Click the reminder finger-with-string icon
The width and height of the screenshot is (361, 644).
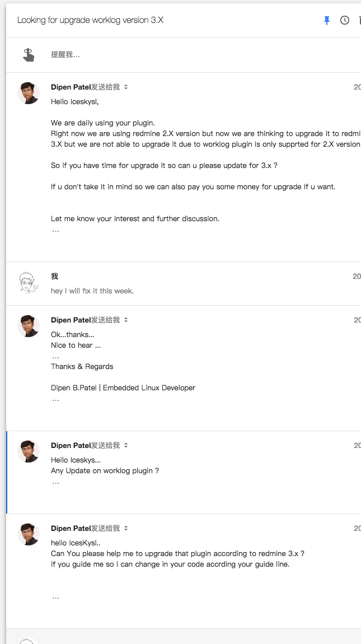(29, 55)
